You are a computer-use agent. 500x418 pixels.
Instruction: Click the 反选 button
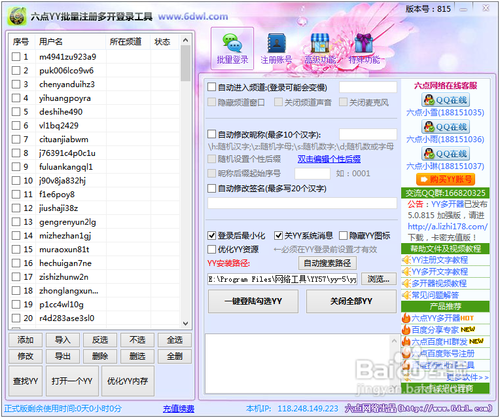tap(100, 340)
